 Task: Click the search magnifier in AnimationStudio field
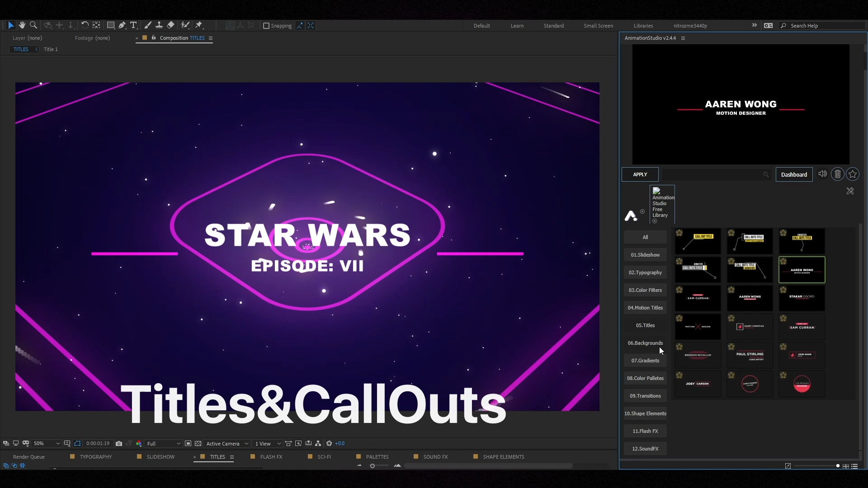pos(766,174)
